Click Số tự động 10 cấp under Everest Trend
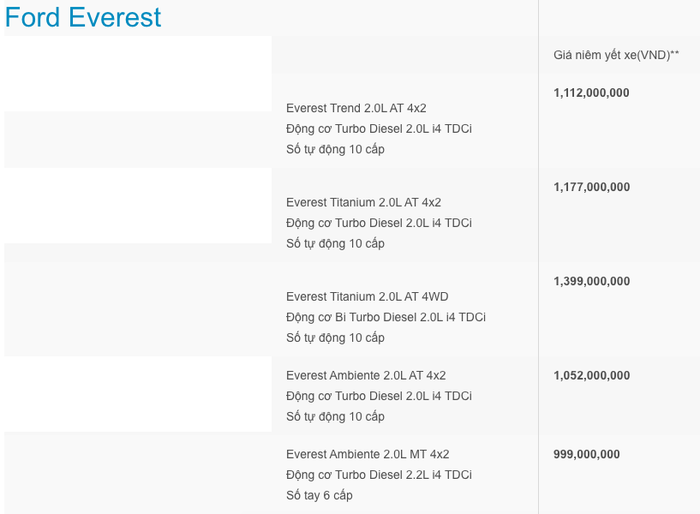The width and height of the screenshot is (700, 514). pos(335,150)
